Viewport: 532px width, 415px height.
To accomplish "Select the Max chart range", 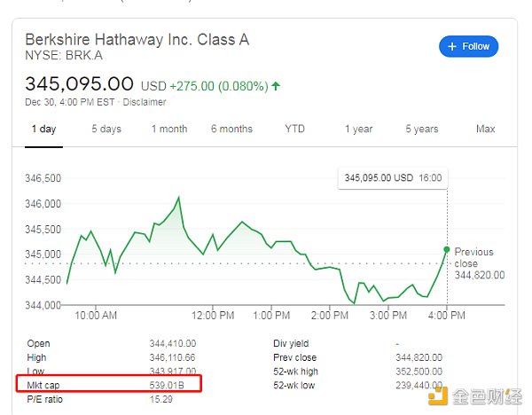I will coord(485,129).
